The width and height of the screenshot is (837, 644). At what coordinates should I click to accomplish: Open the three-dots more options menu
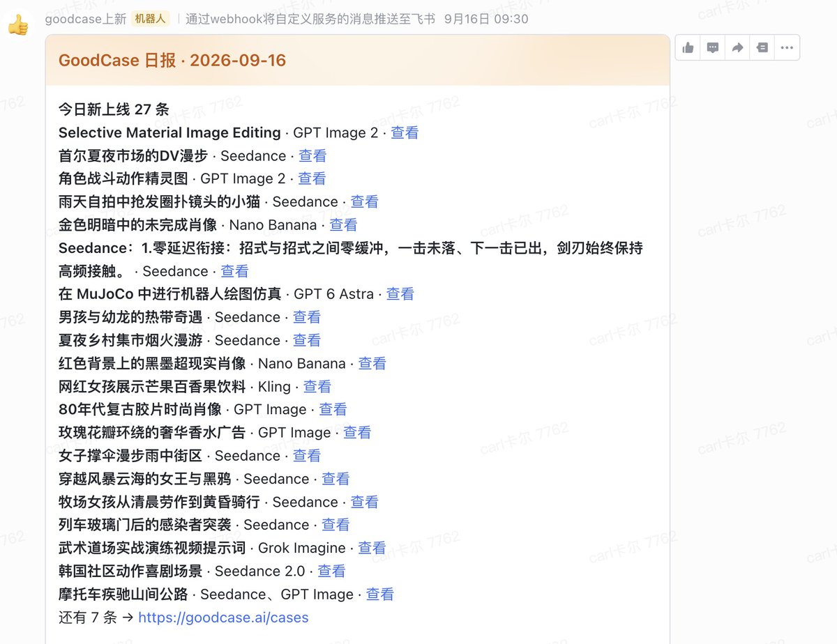tap(787, 47)
